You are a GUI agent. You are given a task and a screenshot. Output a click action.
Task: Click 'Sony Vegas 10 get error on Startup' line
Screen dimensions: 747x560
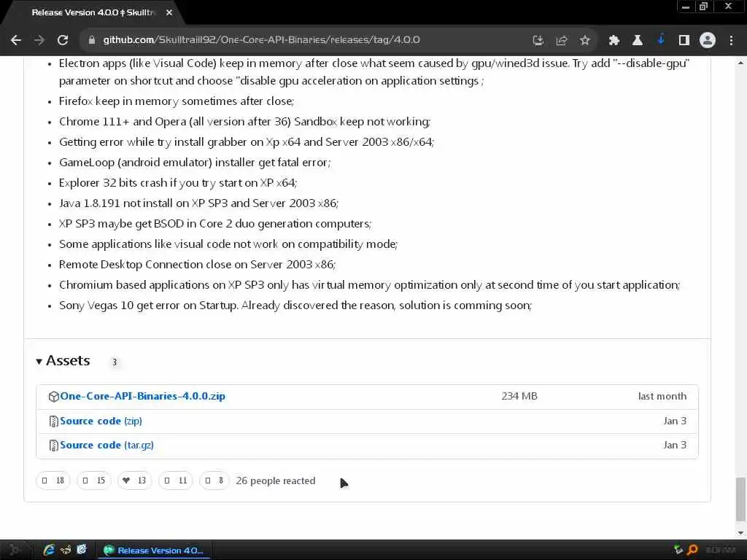point(295,306)
